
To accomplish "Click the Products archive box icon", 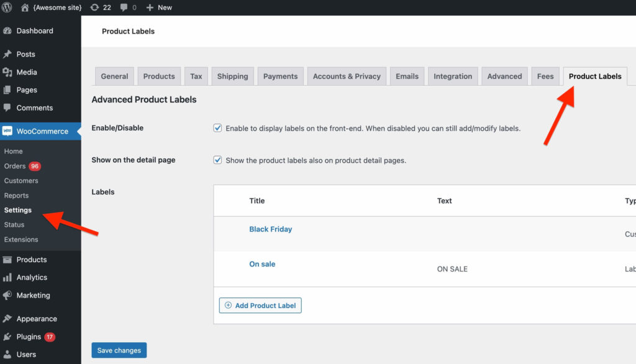I will tap(7, 260).
